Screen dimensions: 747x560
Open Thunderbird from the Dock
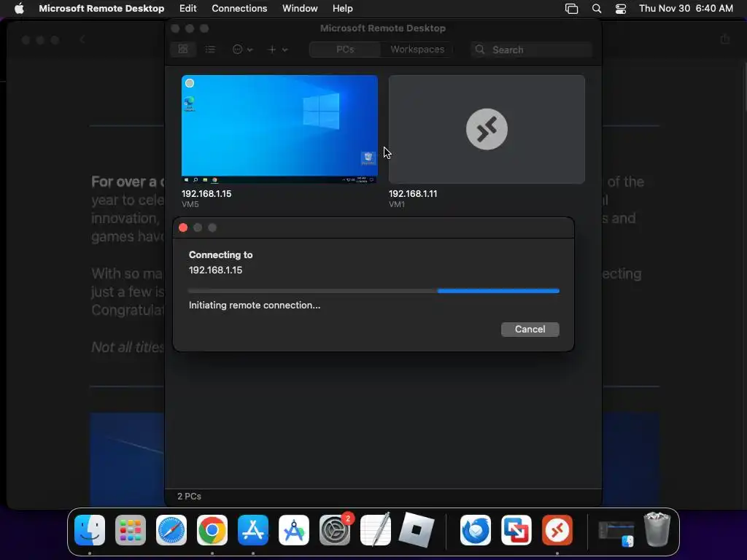[476, 530]
